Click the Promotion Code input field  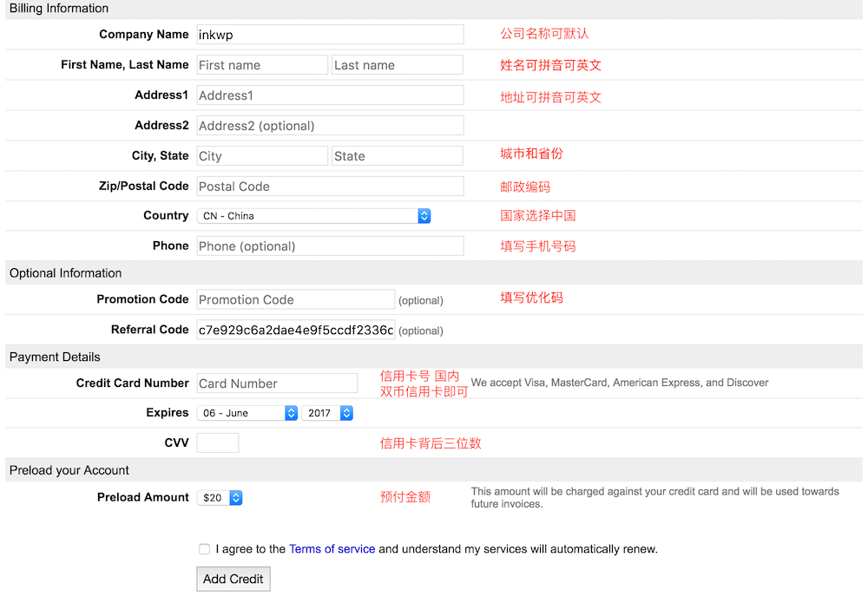tap(295, 299)
